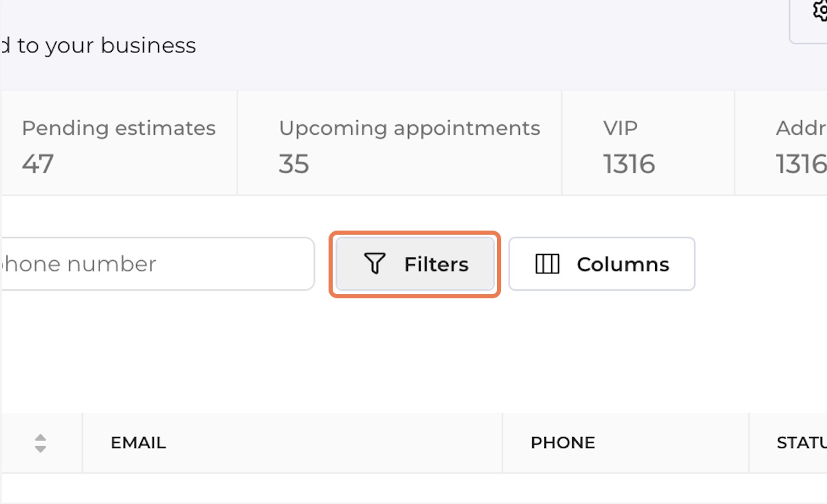
Task: Select the Pending estimates stat card
Action: coord(119,143)
